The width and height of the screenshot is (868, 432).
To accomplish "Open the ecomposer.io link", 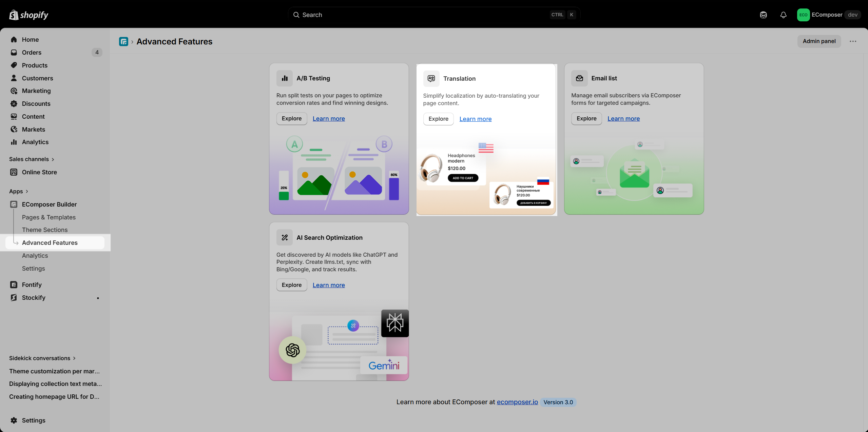I will [x=517, y=402].
